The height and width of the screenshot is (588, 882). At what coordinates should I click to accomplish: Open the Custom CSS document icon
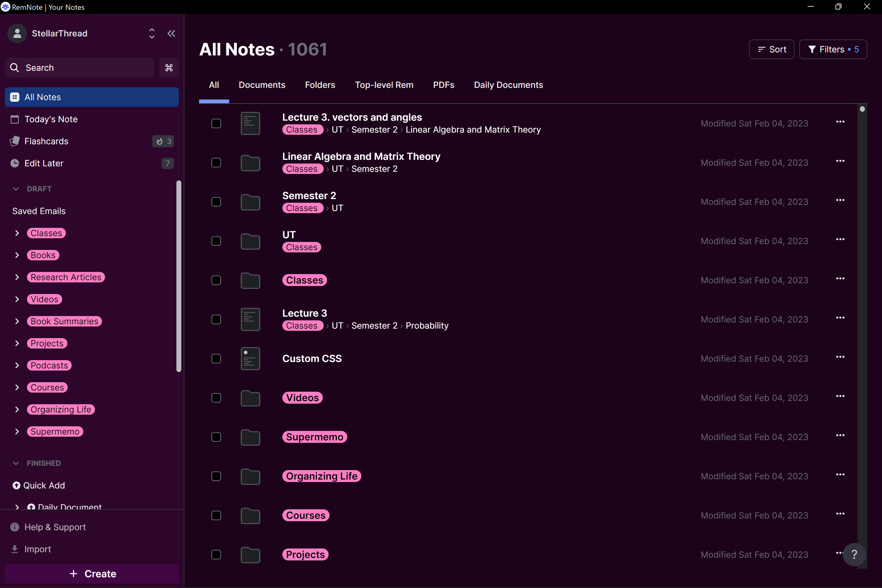point(251,359)
